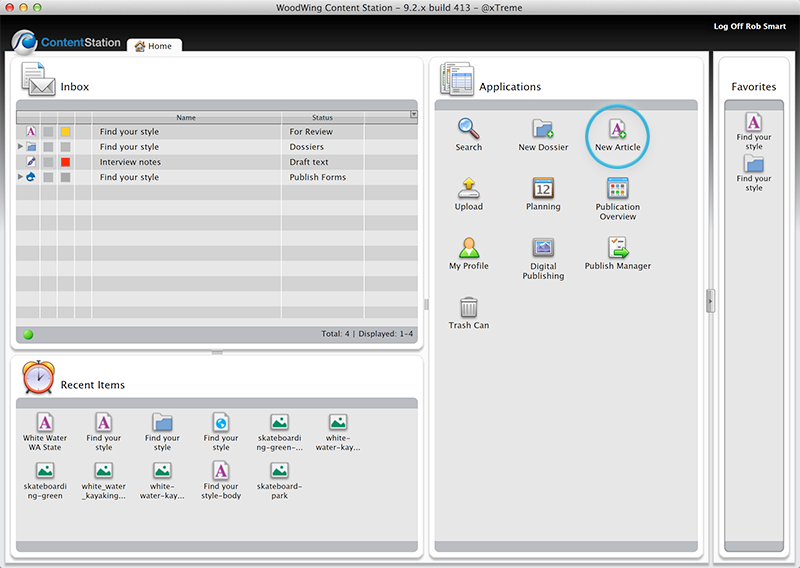Viewport: 800px width, 568px height.
Task: Click the Total: 4 | Displayed: 1-4 status
Action: click(x=367, y=334)
